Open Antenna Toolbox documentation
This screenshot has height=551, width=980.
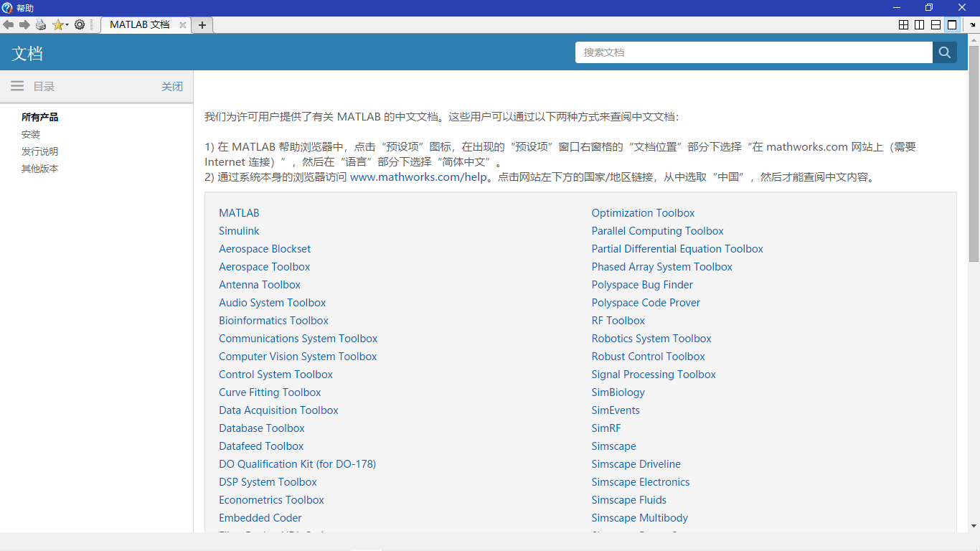tap(260, 285)
